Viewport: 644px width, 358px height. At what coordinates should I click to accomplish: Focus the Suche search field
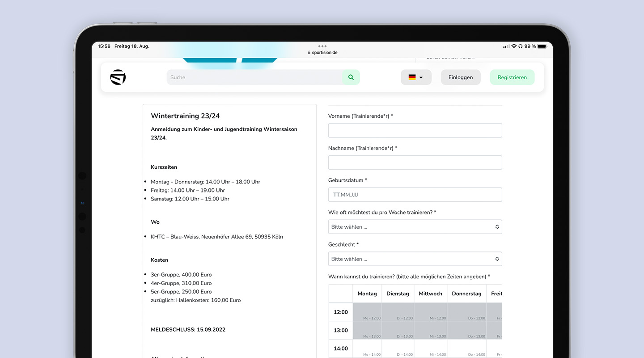(x=254, y=77)
